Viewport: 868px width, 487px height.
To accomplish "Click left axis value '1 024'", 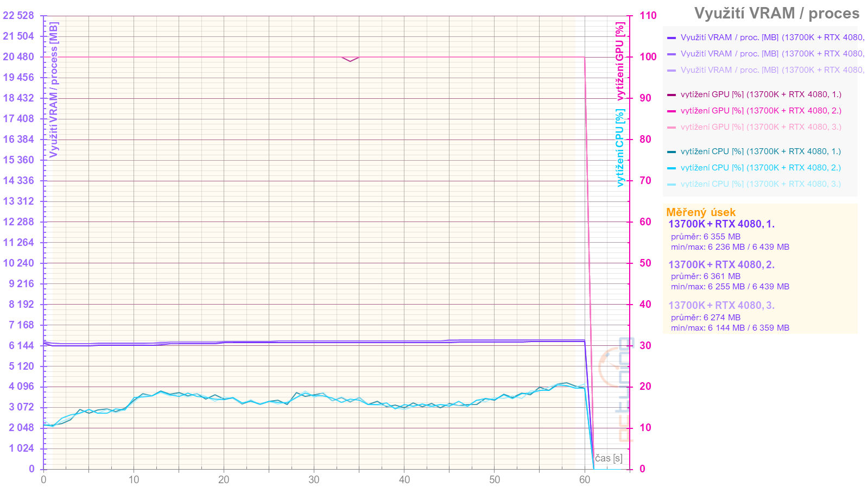I will [x=21, y=448].
